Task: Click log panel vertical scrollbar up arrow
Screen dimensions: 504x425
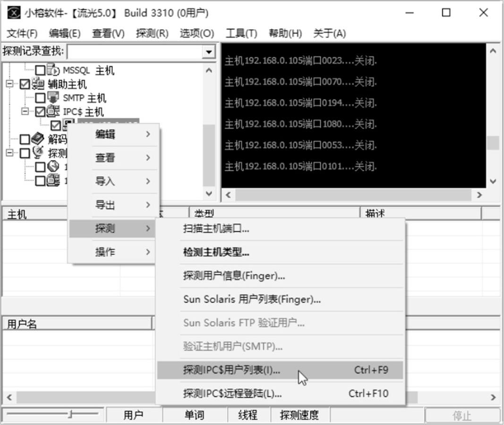Action: 493,51
